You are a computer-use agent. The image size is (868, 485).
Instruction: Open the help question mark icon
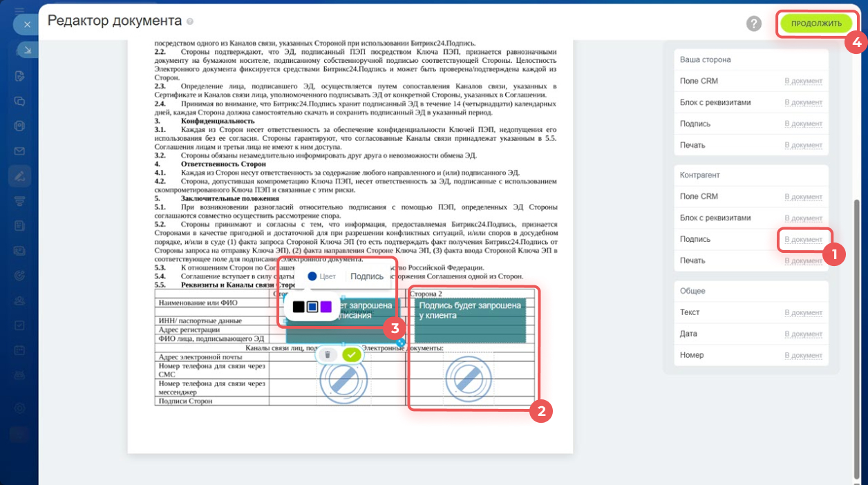point(754,23)
